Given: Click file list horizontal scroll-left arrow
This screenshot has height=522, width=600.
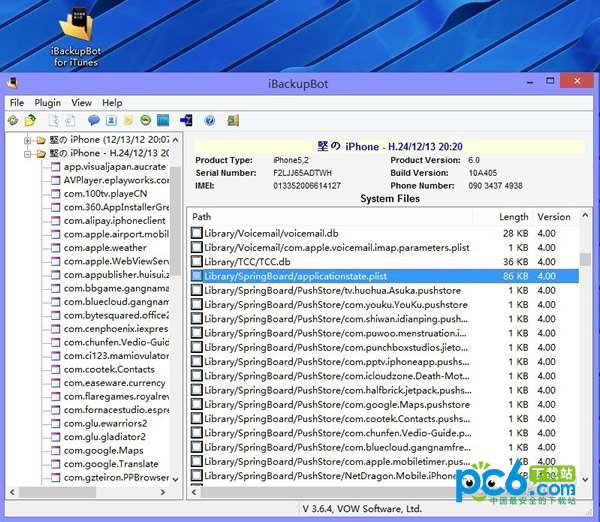Looking at the screenshot, I should [x=194, y=492].
